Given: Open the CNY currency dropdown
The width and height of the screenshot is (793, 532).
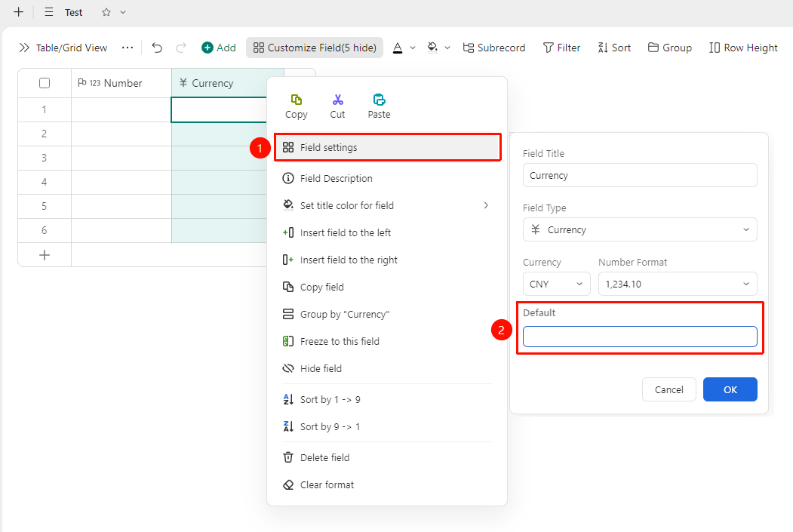Looking at the screenshot, I should point(556,284).
